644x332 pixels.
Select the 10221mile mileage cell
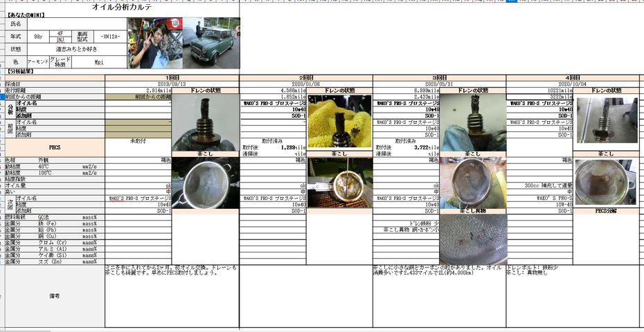539,91
